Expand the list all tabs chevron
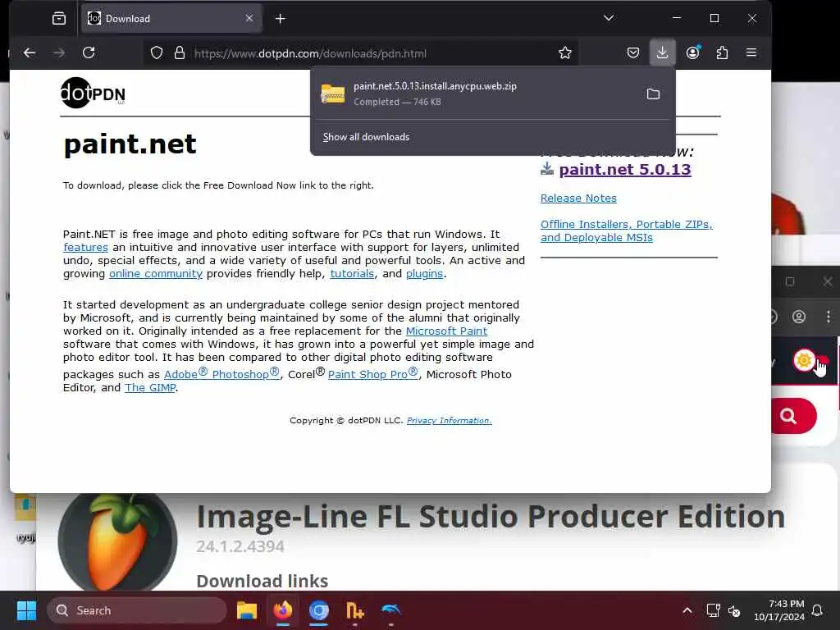The image size is (840, 630). click(609, 18)
